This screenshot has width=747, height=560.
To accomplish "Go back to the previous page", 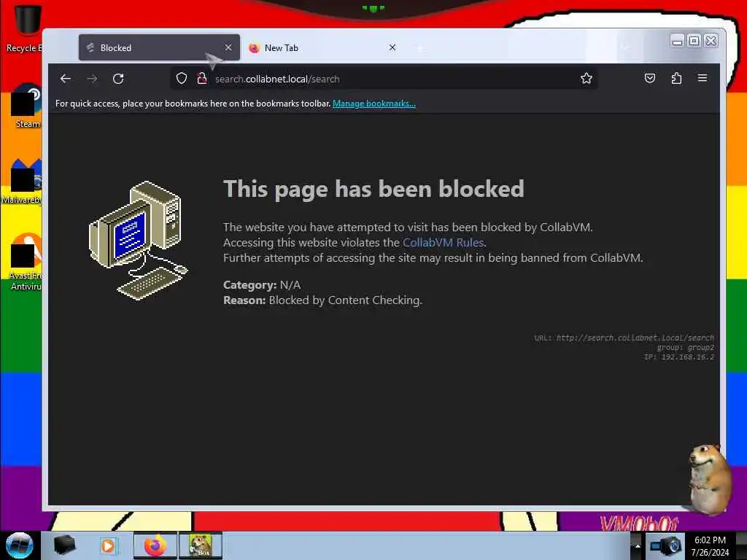I will 66,79.
